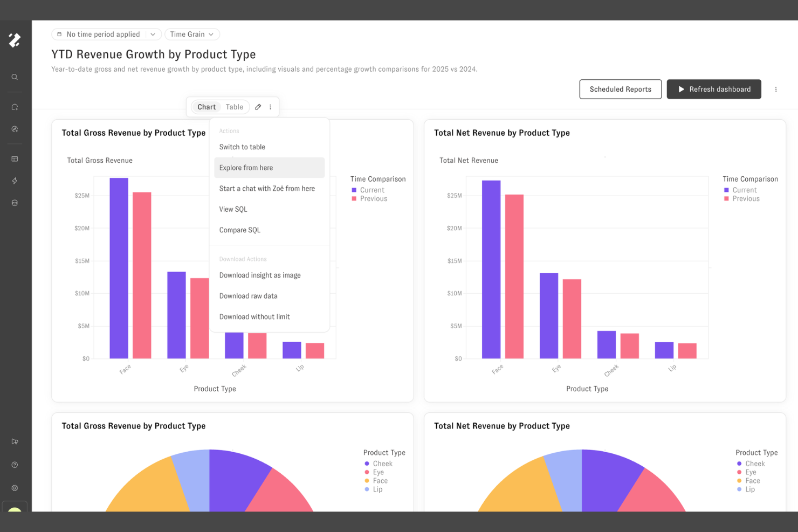
Task: Open the gauge explore icon in the sidebar
Action: (x=15, y=129)
